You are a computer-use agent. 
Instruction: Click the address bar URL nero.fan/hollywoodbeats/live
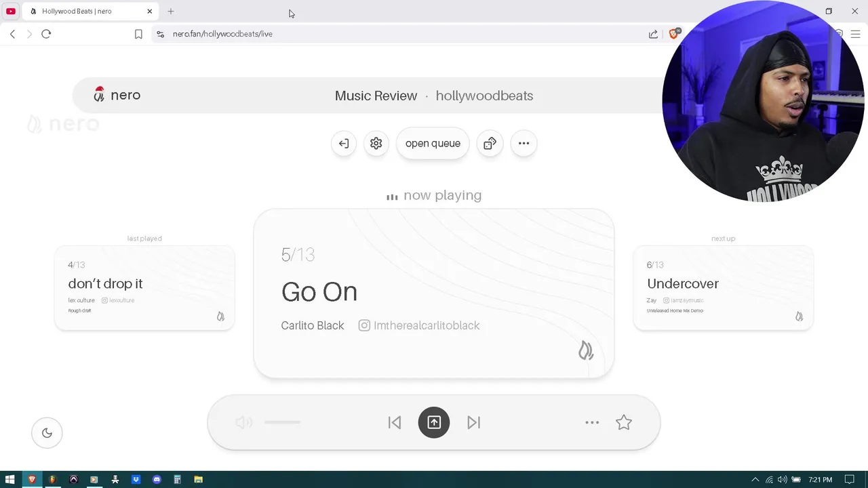(222, 34)
